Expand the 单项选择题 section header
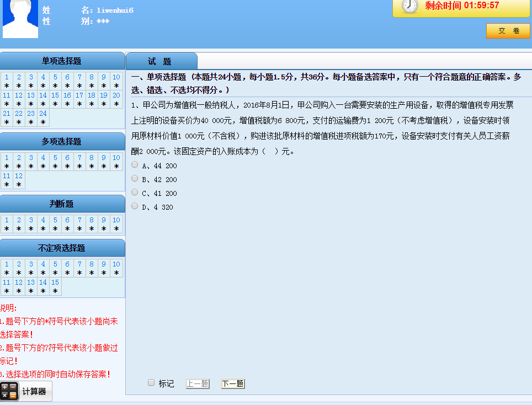The width and height of the screenshot is (532, 405). coord(62,61)
